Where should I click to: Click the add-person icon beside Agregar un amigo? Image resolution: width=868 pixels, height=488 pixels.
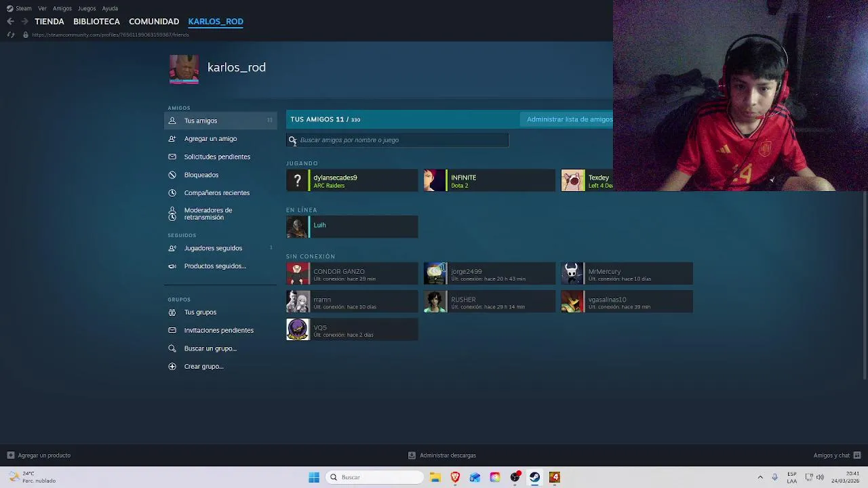[172, 138]
